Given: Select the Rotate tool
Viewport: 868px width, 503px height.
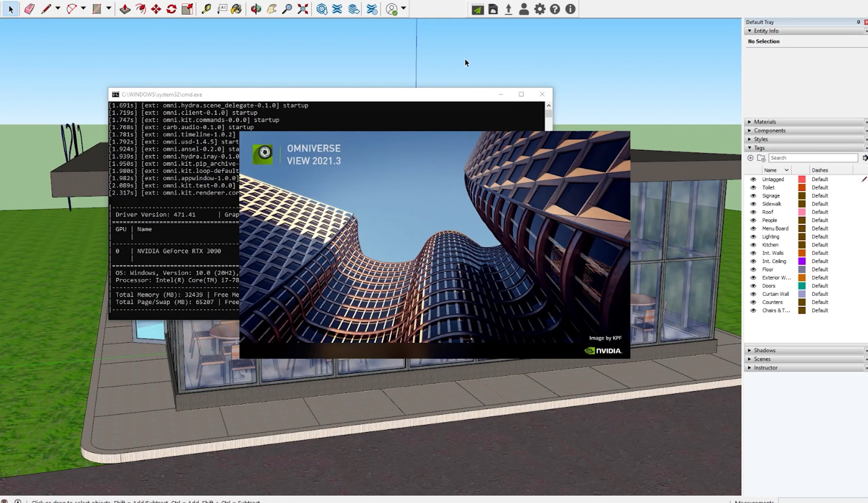Looking at the screenshot, I should 171,9.
